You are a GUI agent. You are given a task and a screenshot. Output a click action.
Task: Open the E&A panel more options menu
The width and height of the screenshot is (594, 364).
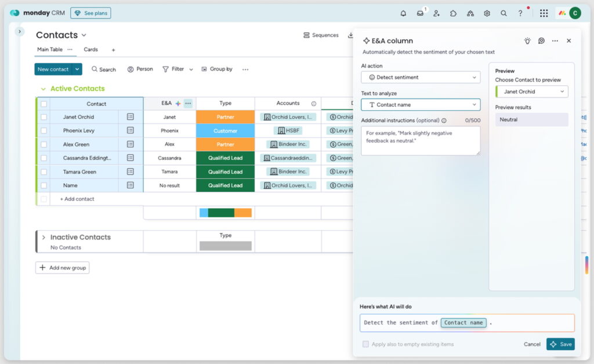(555, 41)
